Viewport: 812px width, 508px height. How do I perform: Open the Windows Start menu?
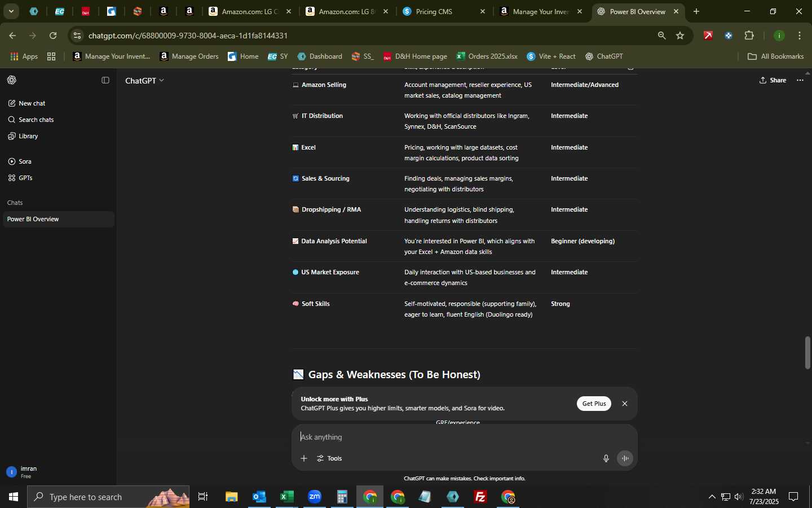click(14, 497)
